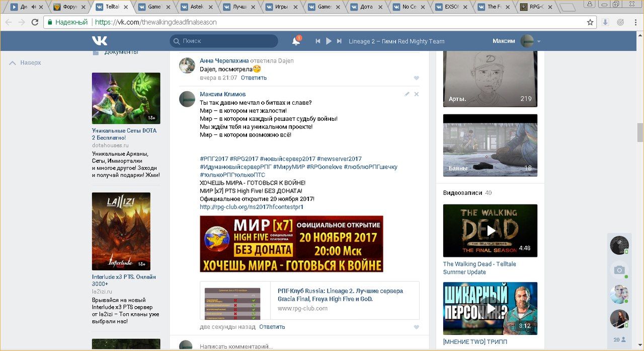The width and height of the screenshot is (644, 351).
Task: Open the notifications bell
Action: (x=296, y=41)
